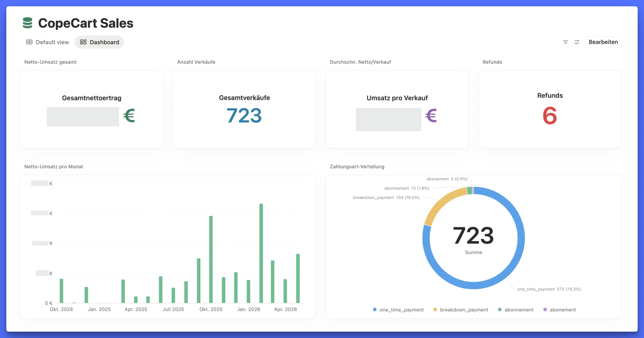Click the Refunds widget title above card
Image resolution: width=644 pixels, height=338 pixels.
tap(492, 62)
